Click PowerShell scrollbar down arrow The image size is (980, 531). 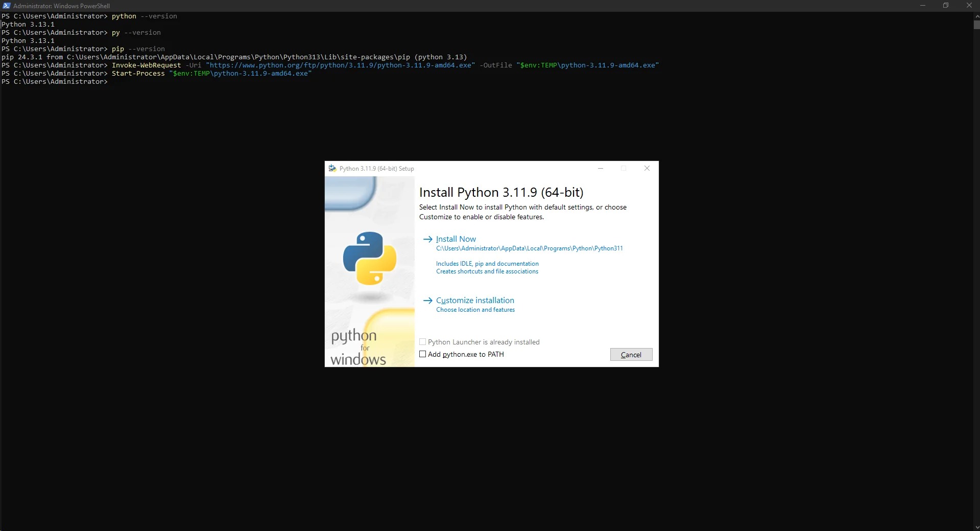(976, 527)
